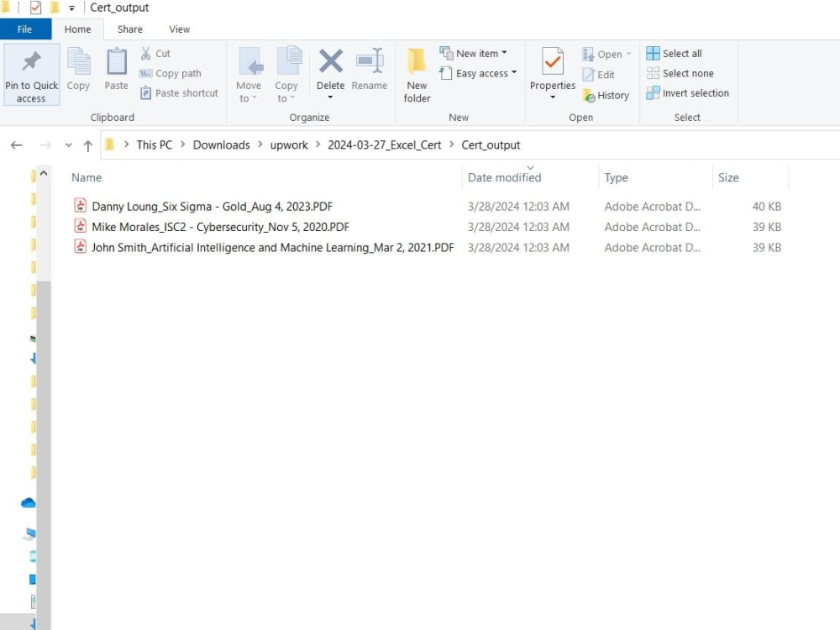This screenshot has width=840, height=630.
Task: Select Danny Loung_Six Sigma PDF file
Action: pos(213,207)
